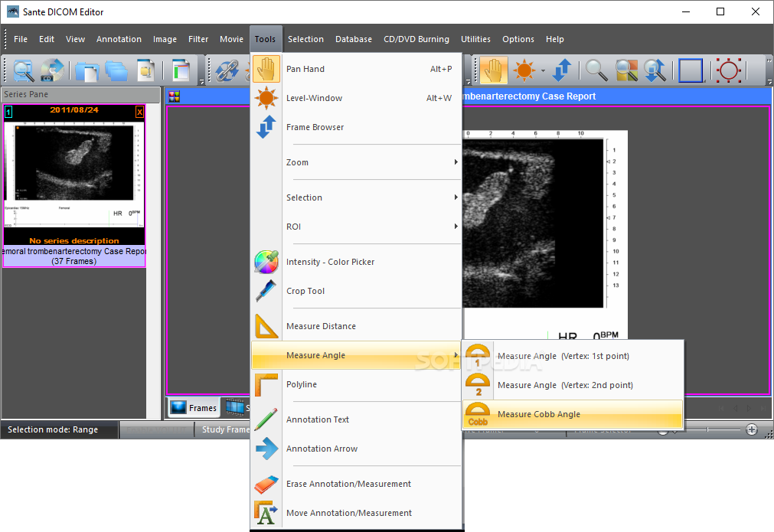This screenshot has height=532, width=774.
Task: Open the File menu
Action: pos(21,39)
